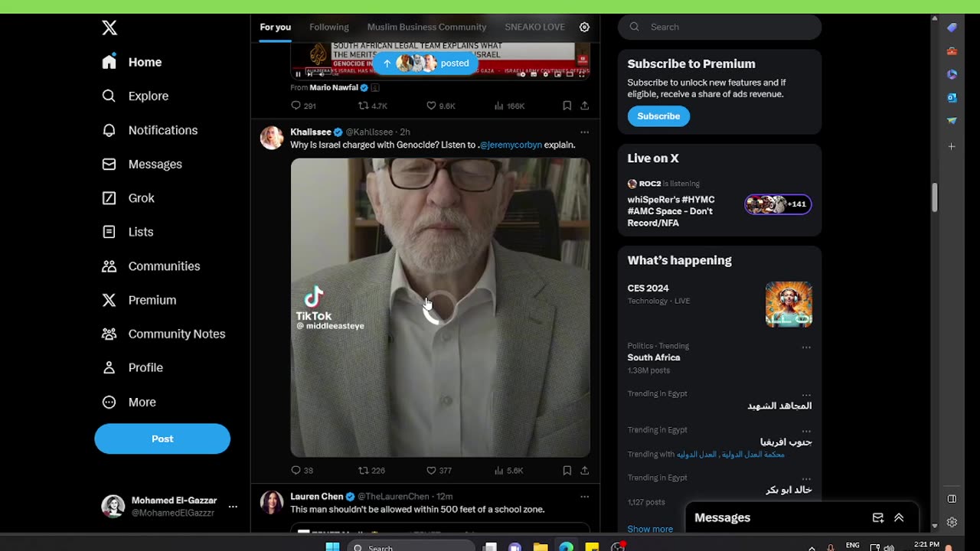Open Messages from left sidebar
980x551 pixels.
[142, 164]
